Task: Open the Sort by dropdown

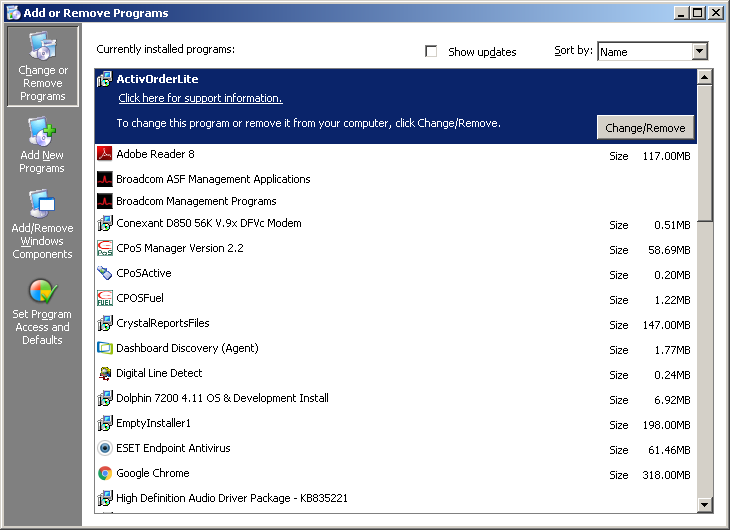Action: click(x=699, y=51)
